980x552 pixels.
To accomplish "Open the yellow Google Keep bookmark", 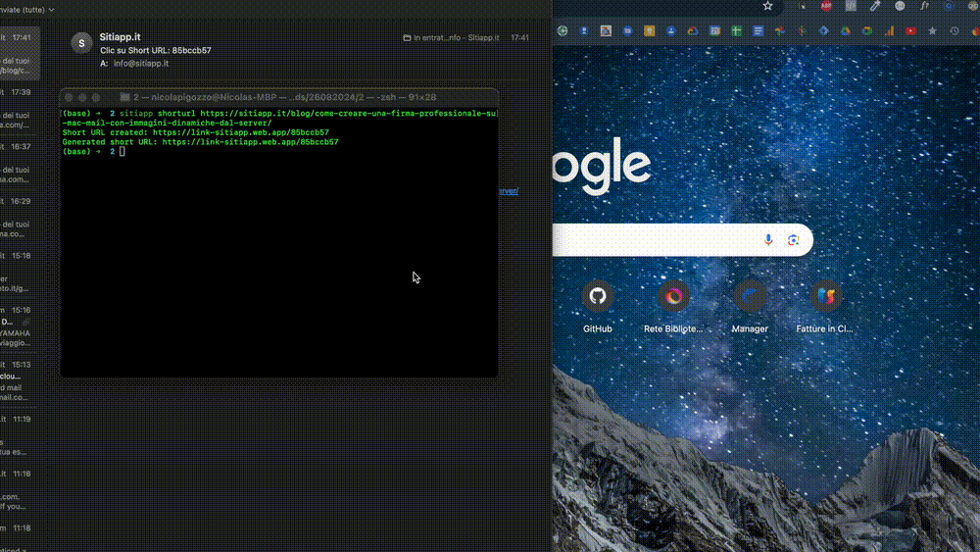I will [x=650, y=30].
